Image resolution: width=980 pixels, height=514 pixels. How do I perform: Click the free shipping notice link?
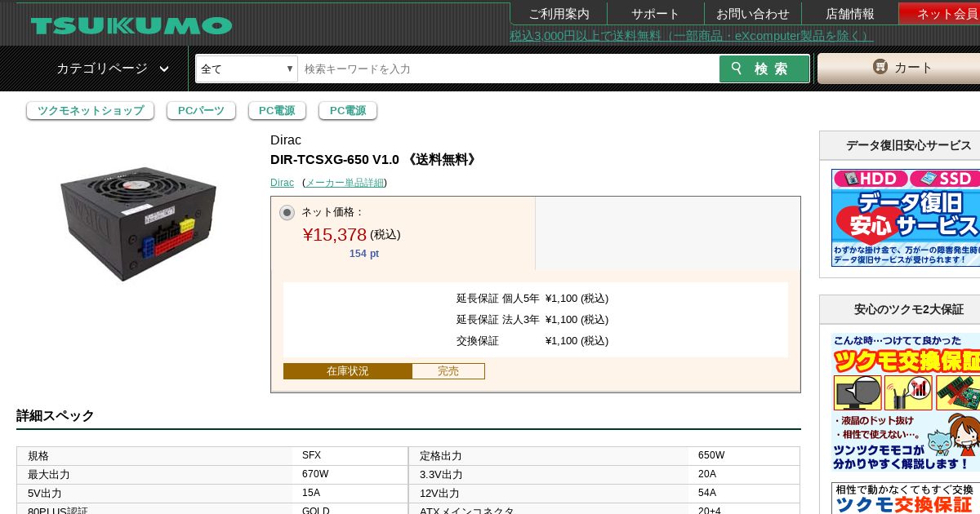tap(692, 36)
